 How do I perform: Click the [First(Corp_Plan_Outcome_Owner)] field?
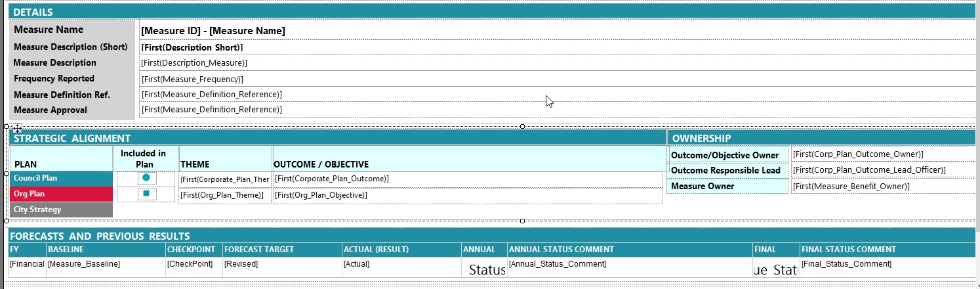[x=883, y=154]
